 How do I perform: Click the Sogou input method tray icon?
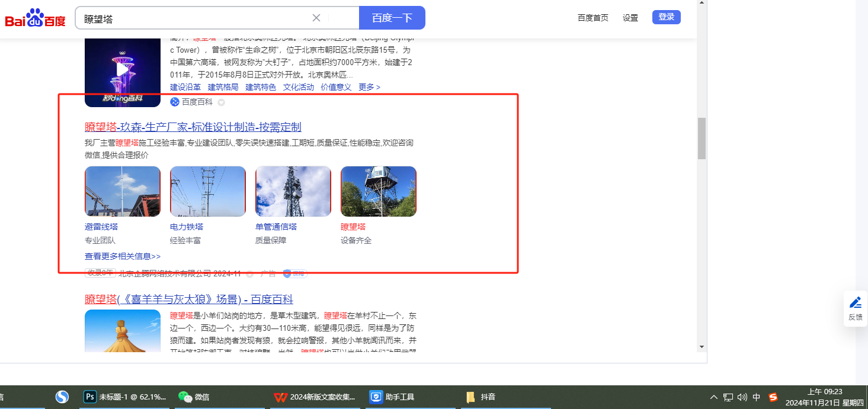coord(773,397)
